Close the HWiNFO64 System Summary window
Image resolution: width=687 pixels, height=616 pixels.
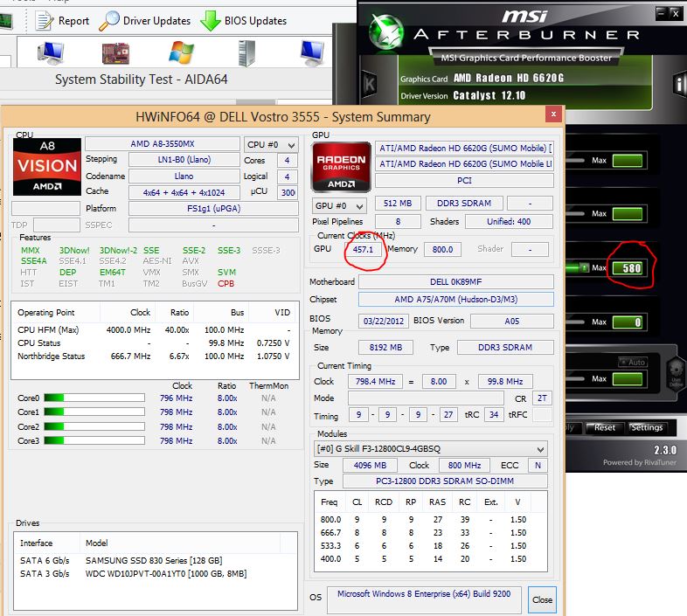click(x=553, y=114)
